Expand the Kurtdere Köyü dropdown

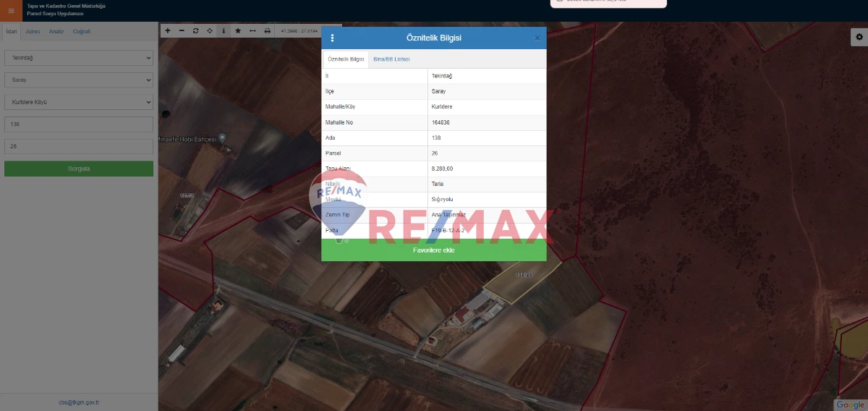click(79, 102)
